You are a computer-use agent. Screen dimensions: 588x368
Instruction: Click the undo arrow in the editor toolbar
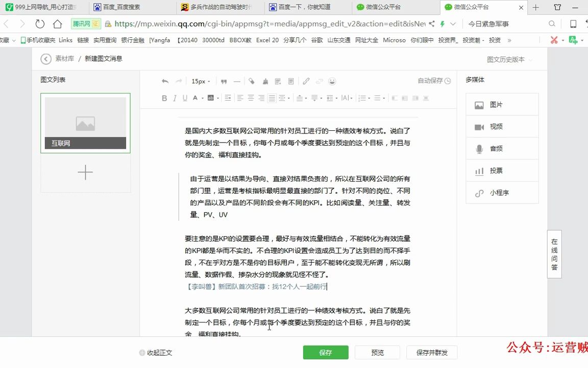(x=164, y=81)
